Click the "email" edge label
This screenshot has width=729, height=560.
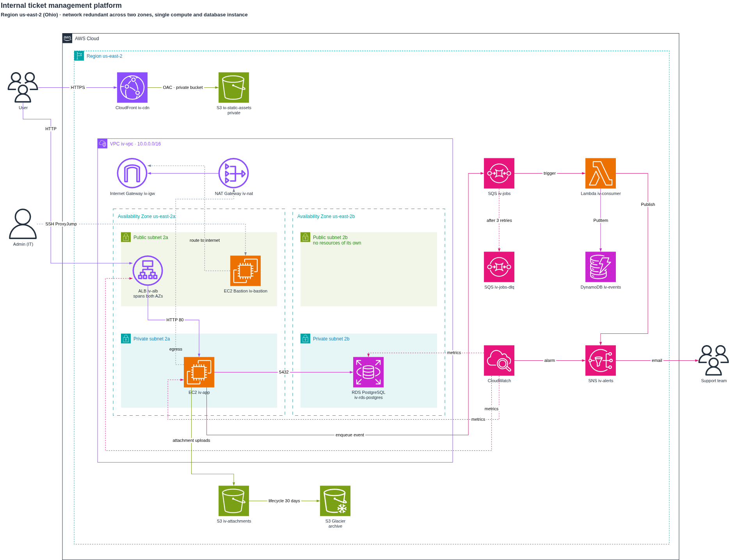pyautogui.click(x=657, y=360)
